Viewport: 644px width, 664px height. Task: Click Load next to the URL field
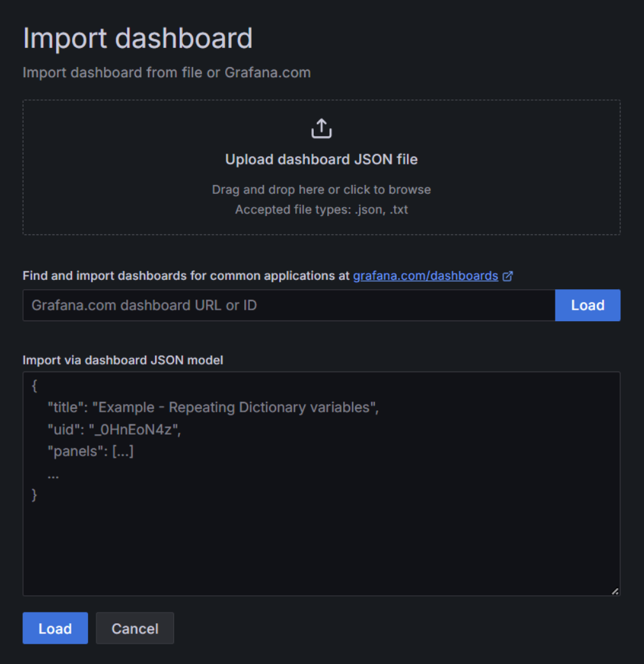(x=588, y=305)
